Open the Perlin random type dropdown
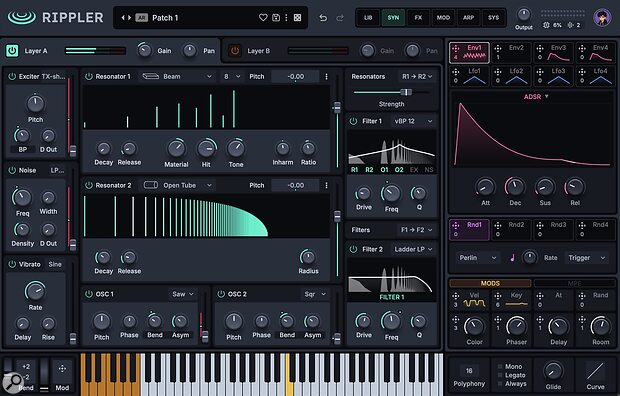The width and height of the screenshot is (620, 396). pyautogui.click(x=477, y=258)
